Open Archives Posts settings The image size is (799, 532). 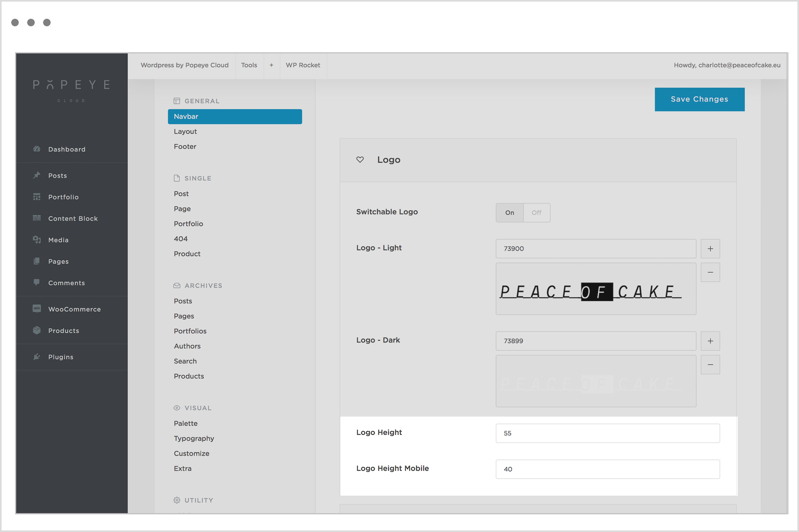(183, 301)
